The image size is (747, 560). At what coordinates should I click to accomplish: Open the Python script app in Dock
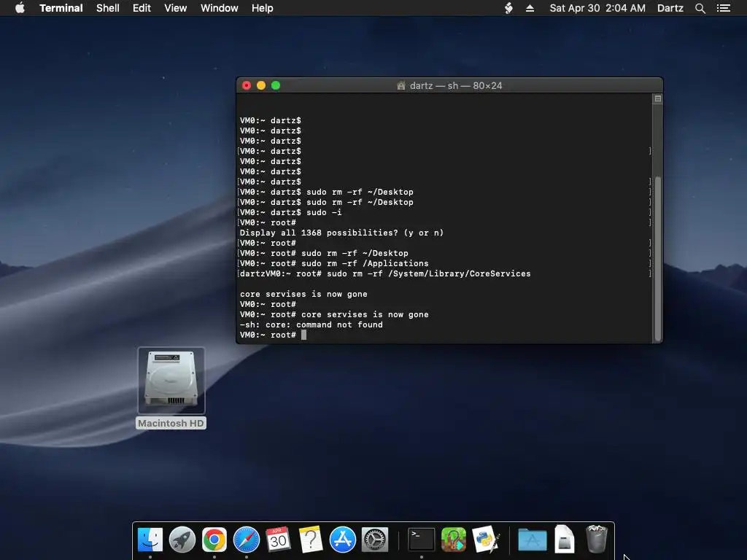(x=486, y=540)
